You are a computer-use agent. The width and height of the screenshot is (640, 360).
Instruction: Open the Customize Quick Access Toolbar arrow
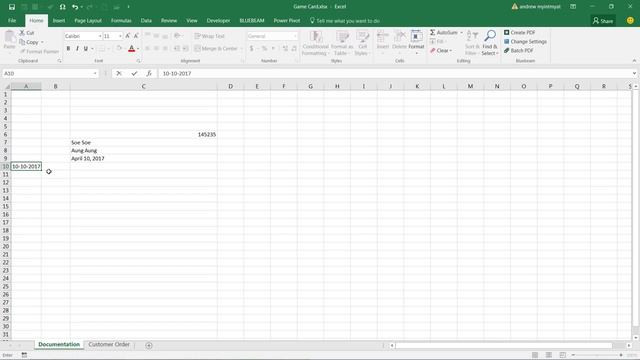pyautogui.click(x=129, y=7)
